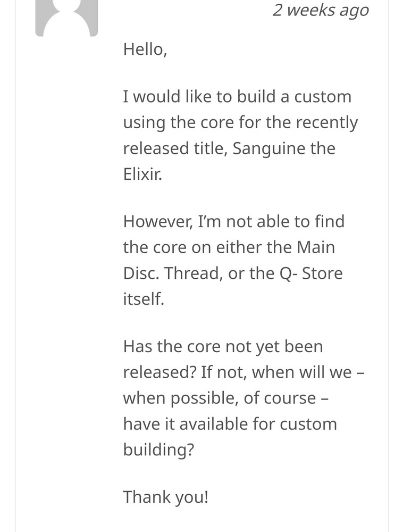
Task: Click the 'Q- Store' text
Action: [x=311, y=273]
